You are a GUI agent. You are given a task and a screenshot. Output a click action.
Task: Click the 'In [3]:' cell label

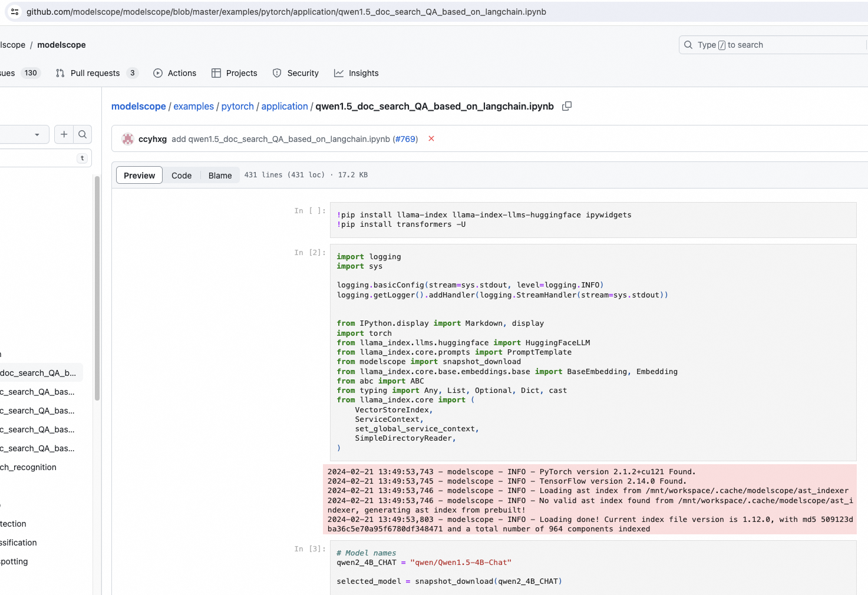pos(310,549)
